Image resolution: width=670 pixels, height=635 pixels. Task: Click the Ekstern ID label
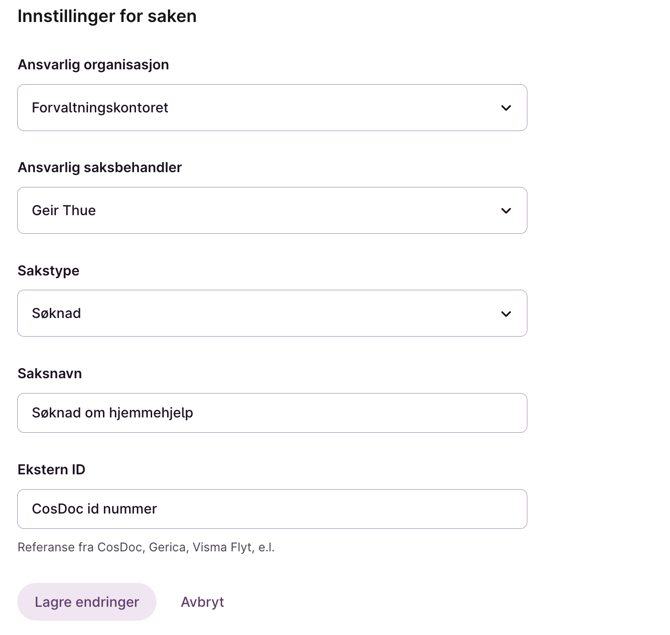tap(51, 470)
